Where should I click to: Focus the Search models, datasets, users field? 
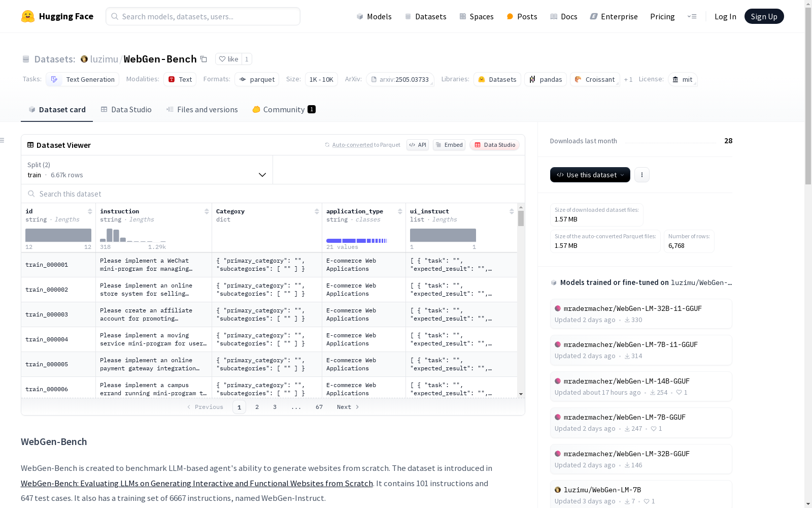[x=203, y=16]
